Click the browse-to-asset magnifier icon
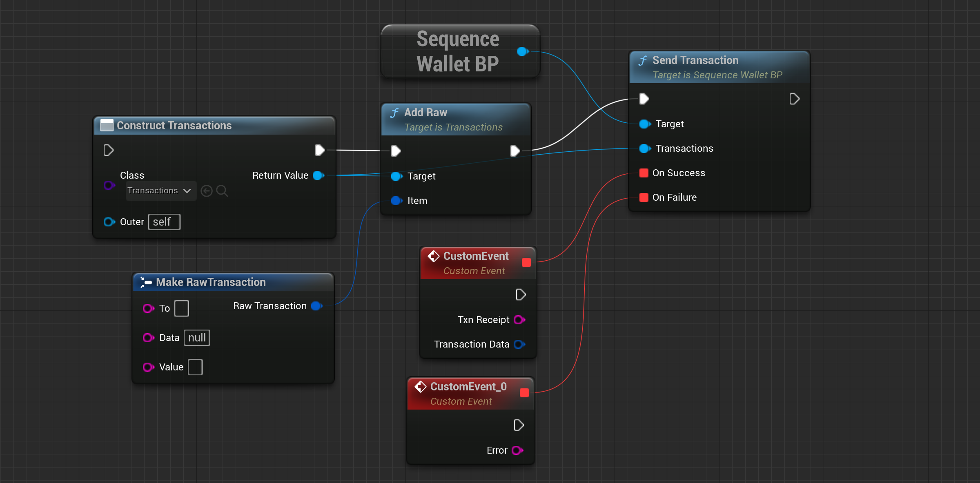The height and width of the screenshot is (483, 980). (x=222, y=191)
